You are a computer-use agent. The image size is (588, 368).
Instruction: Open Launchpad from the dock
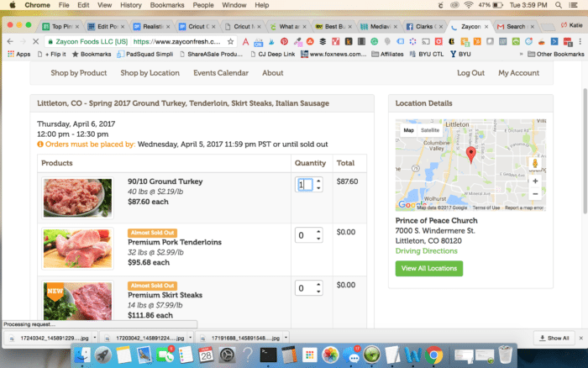tap(102, 355)
